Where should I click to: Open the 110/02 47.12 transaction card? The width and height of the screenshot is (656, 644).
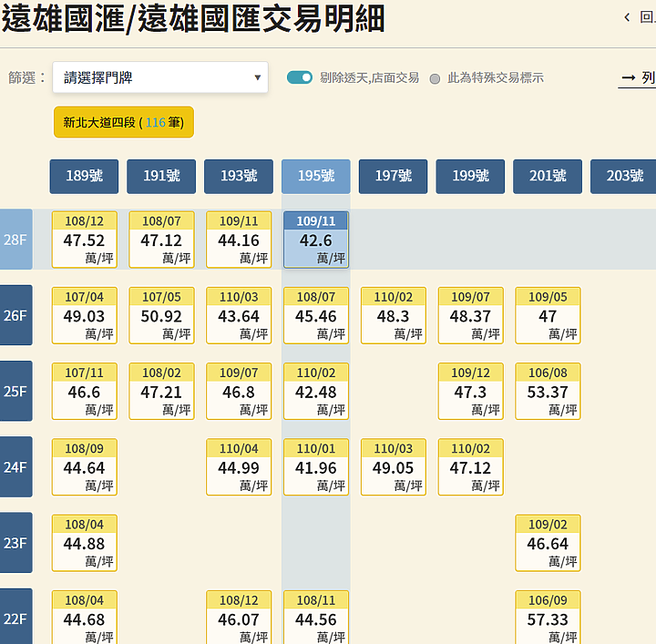(471, 467)
